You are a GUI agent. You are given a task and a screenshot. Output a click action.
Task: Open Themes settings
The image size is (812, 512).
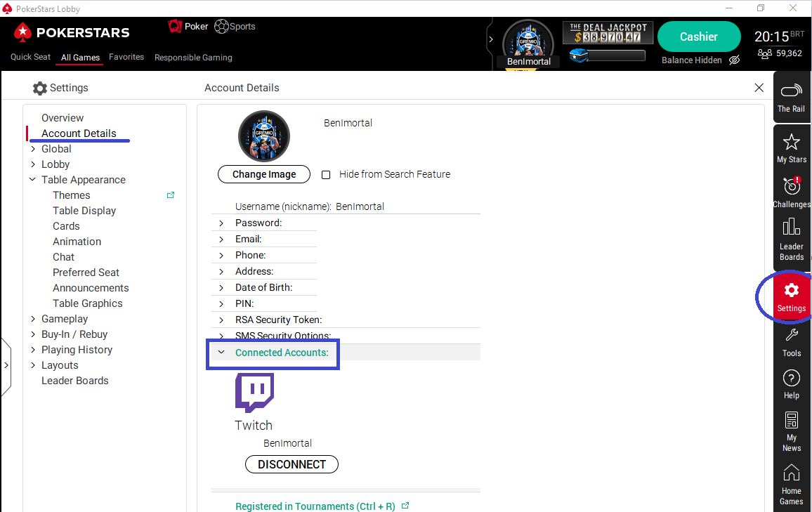(x=72, y=195)
